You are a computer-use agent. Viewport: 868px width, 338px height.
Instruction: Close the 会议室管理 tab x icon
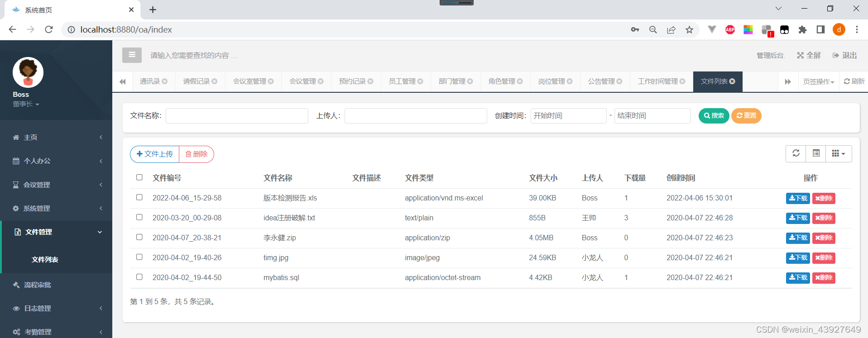point(271,81)
